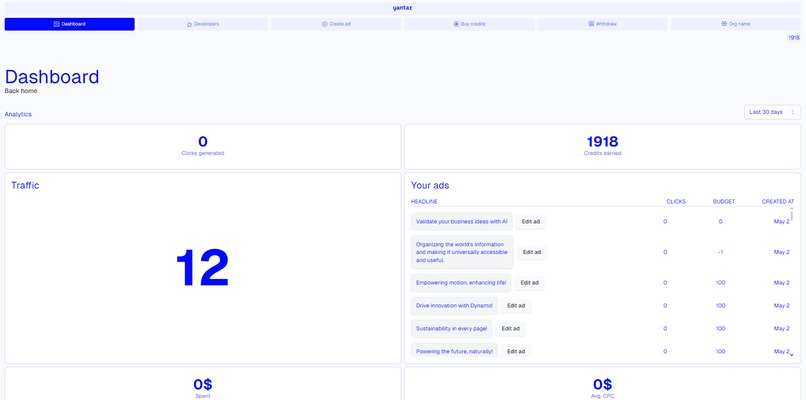806x400 pixels.
Task: Click the Spent 0$ card
Action: (203, 384)
